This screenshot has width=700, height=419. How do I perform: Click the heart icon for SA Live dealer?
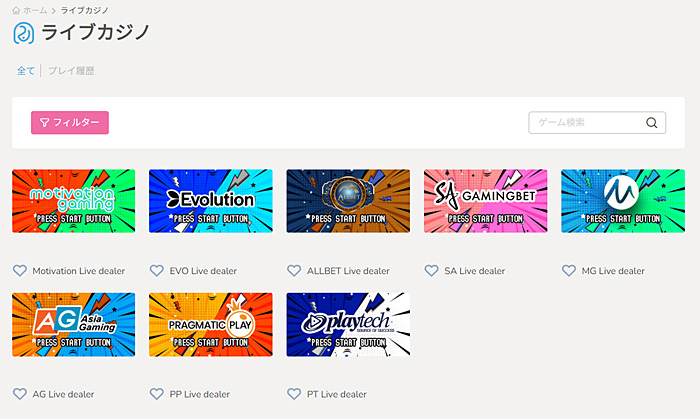point(431,270)
